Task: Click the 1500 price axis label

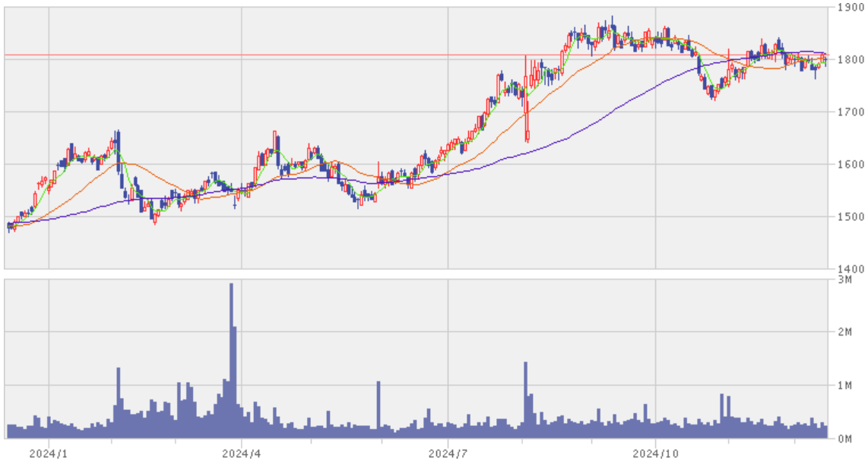Action: [x=851, y=217]
